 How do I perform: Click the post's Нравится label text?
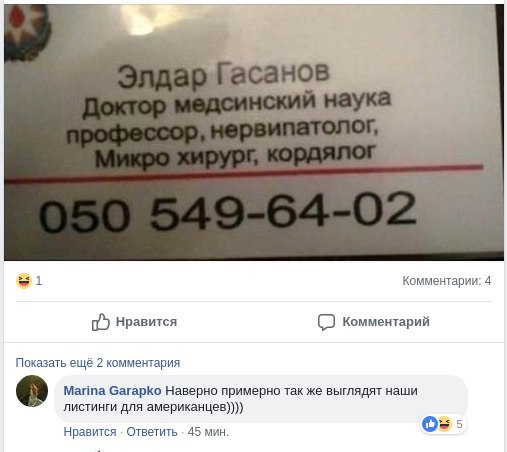[146, 322]
